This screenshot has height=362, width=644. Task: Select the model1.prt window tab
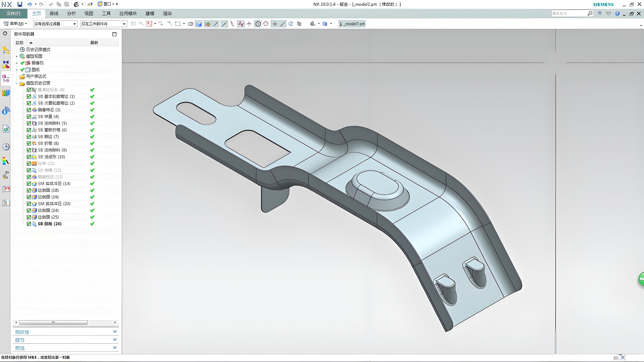352,24
